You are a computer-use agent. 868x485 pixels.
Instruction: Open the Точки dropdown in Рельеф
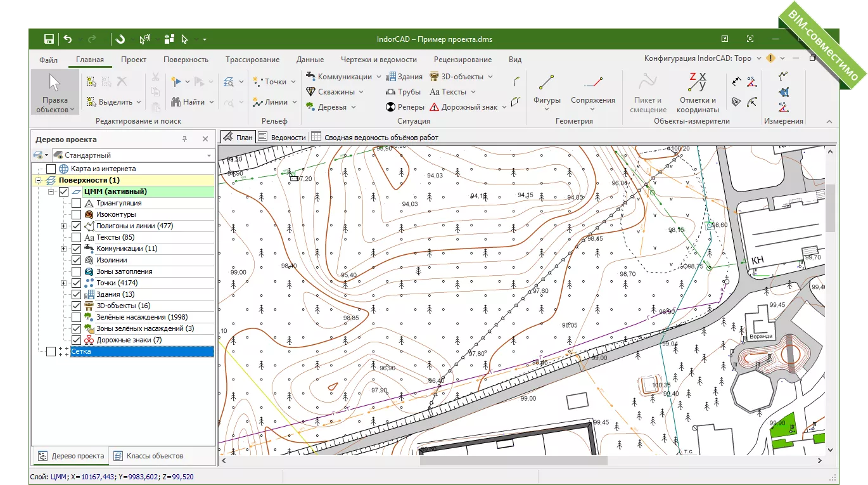(x=294, y=81)
